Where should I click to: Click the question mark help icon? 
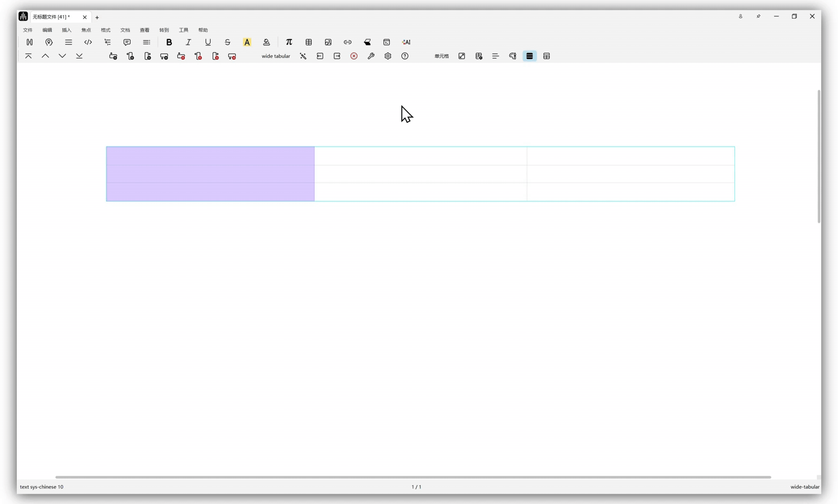(x=405, y=56)
